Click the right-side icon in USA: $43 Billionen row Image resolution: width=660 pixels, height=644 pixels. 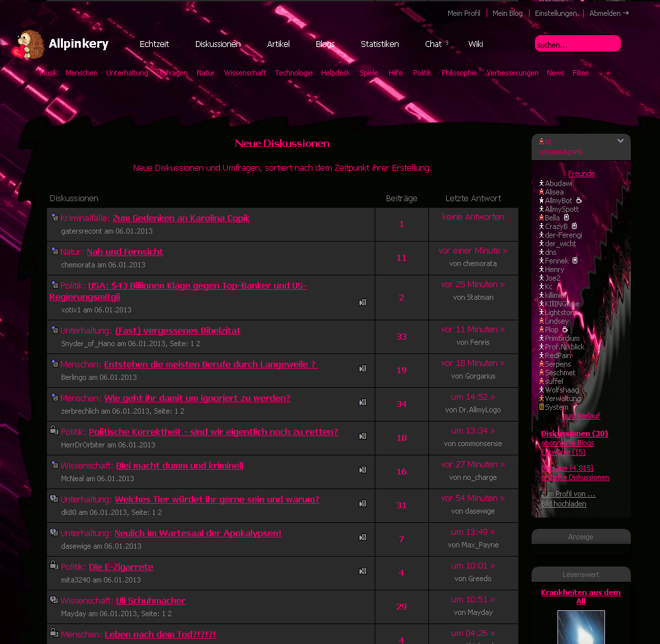pyautogui.click(x=363, y=302)
